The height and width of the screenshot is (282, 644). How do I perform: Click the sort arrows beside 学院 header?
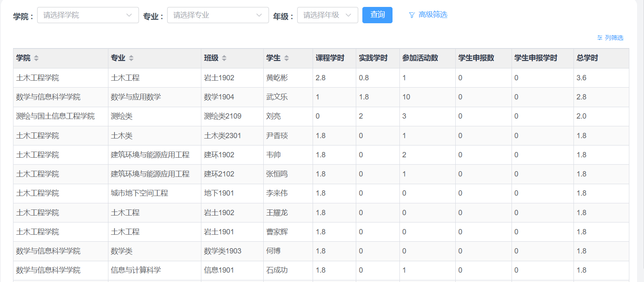pos(36,58)
